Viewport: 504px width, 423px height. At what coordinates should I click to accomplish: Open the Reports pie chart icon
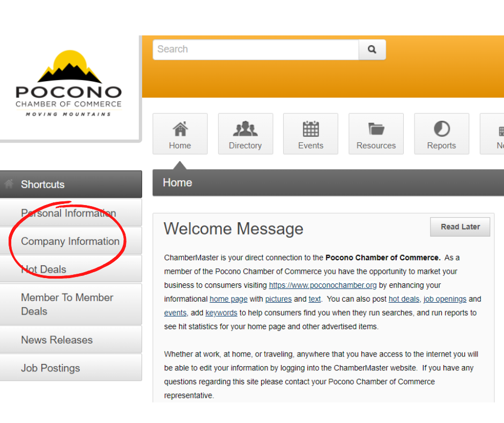441,129
